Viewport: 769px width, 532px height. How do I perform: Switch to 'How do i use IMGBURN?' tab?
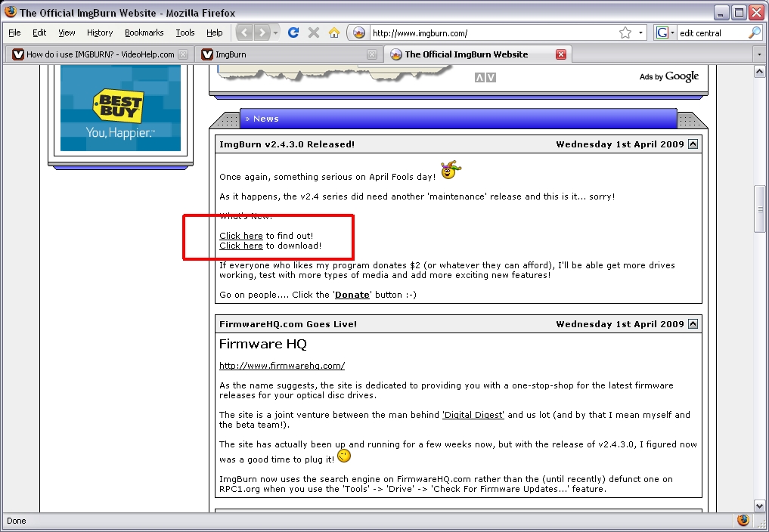click(100, 54)
